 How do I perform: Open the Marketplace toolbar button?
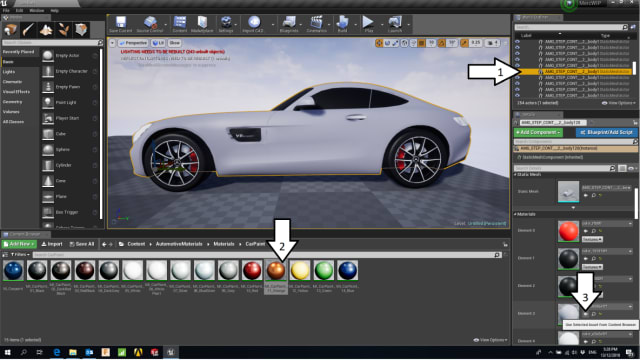tap(202, 24)
